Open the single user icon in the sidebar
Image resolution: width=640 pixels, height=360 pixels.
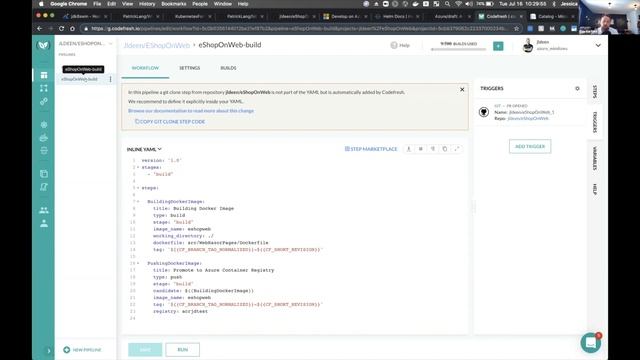point(44,223)
